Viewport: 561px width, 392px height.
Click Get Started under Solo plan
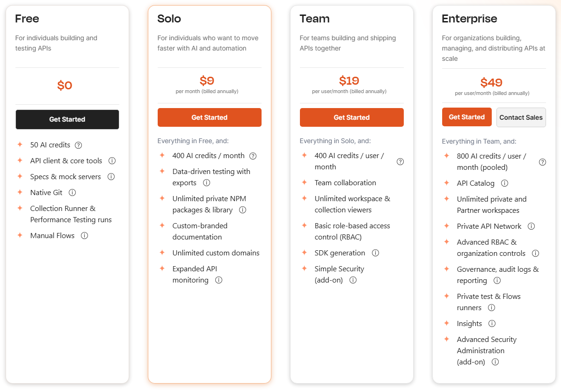209,117
